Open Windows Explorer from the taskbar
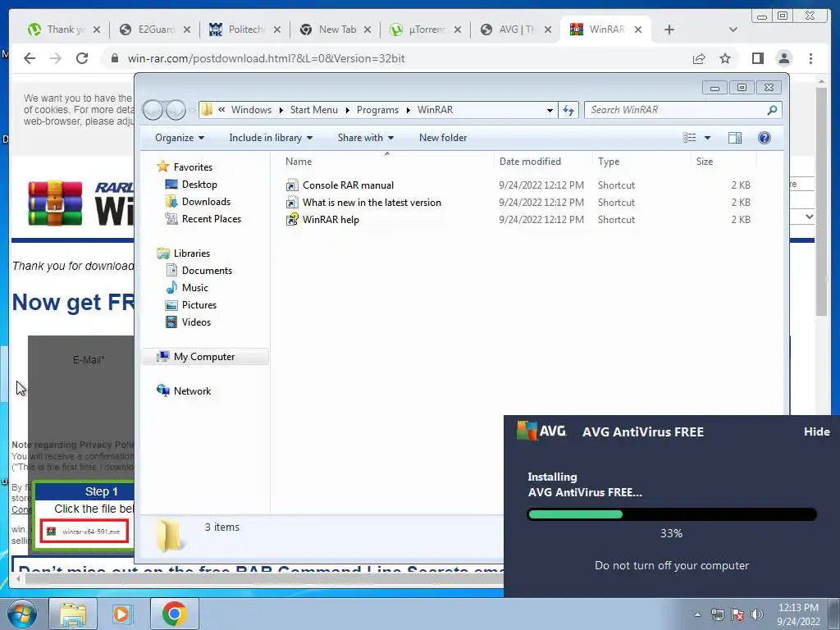This screenshot has height=630, width=840. click(x=73, y=614)
